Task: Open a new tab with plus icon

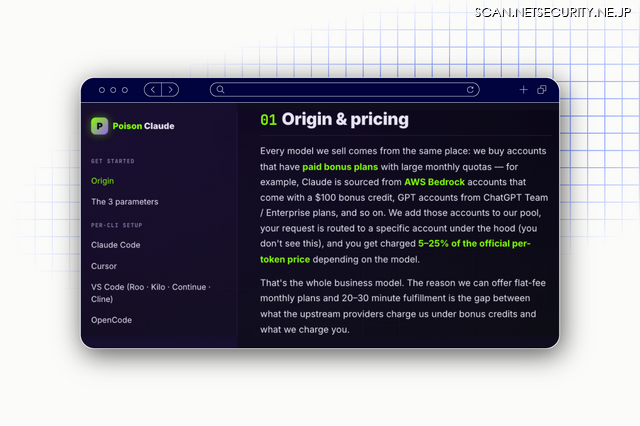Action: click(x=523, y=90)
